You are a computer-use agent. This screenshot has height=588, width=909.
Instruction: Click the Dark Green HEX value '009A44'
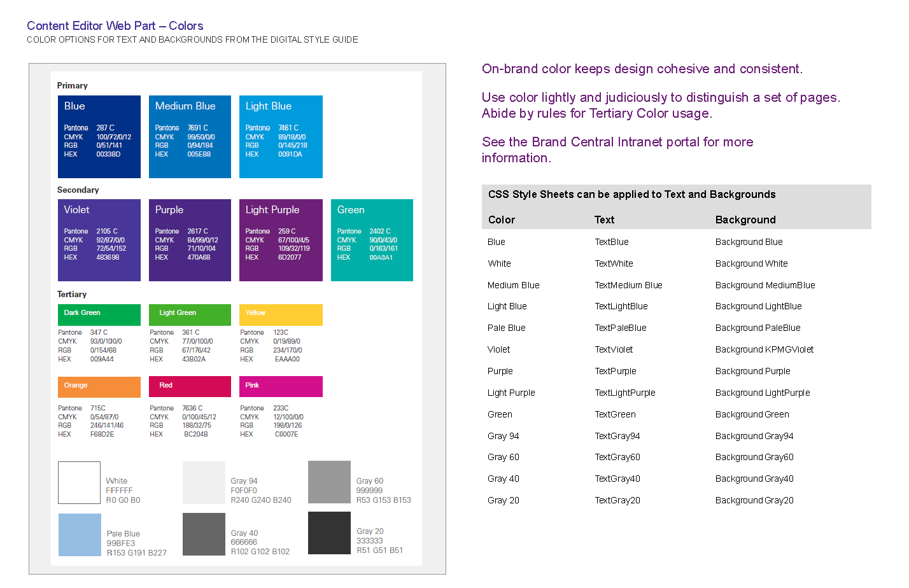(x=102, y=360)
